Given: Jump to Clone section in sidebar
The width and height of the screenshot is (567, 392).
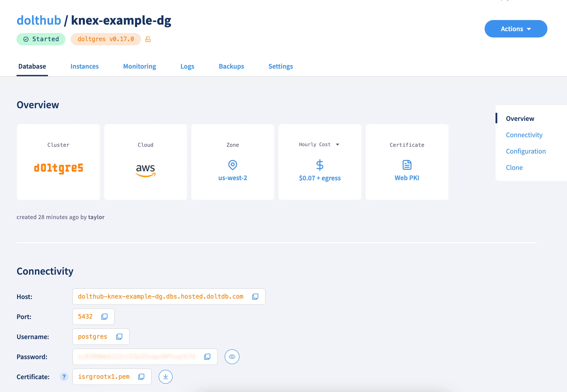Looking at the screenshot, I should pyautogui.click(x=514, y=167).
